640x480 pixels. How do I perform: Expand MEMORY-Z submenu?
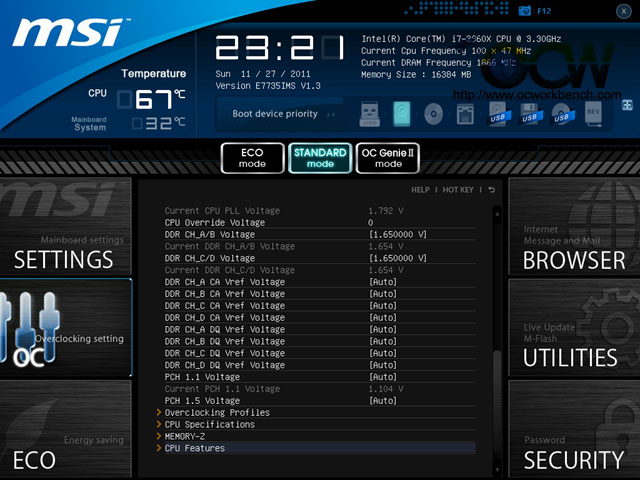pyautogui.click(x=184, y=436)
